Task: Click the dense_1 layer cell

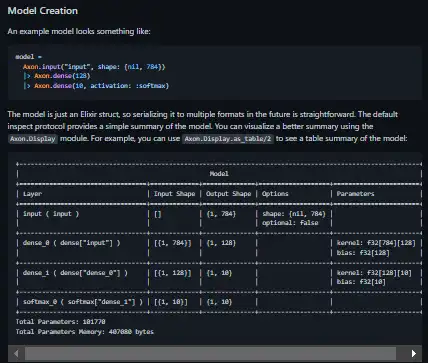Action: 75,273
